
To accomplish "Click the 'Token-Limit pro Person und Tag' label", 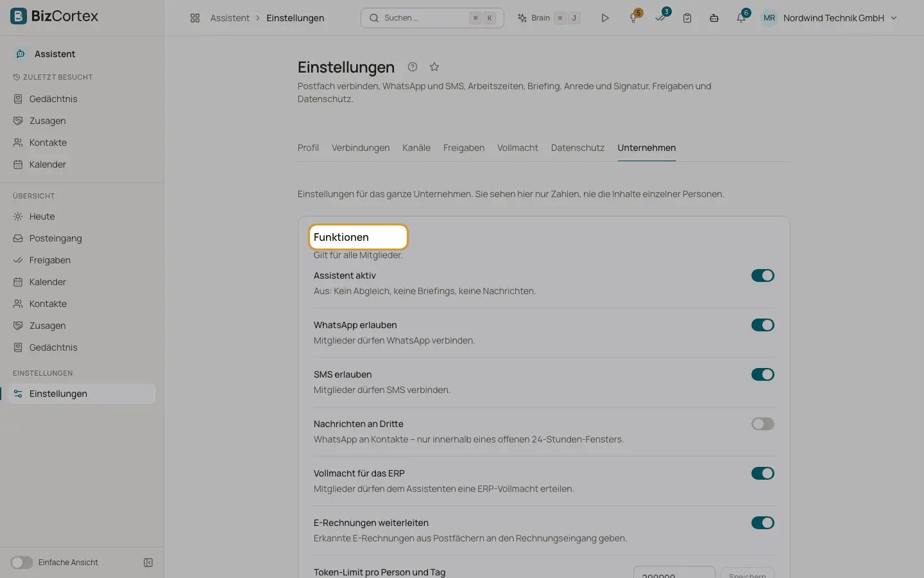I will coord(379,572).
